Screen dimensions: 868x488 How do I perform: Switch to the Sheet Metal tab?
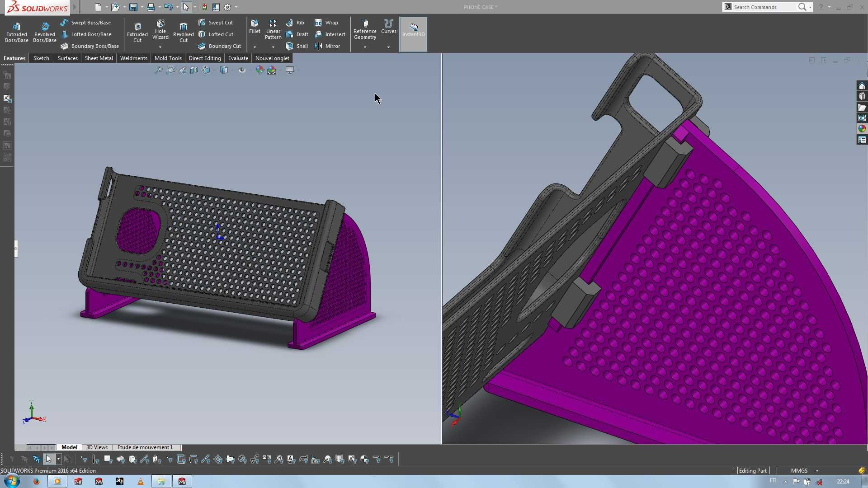(99, 58)
